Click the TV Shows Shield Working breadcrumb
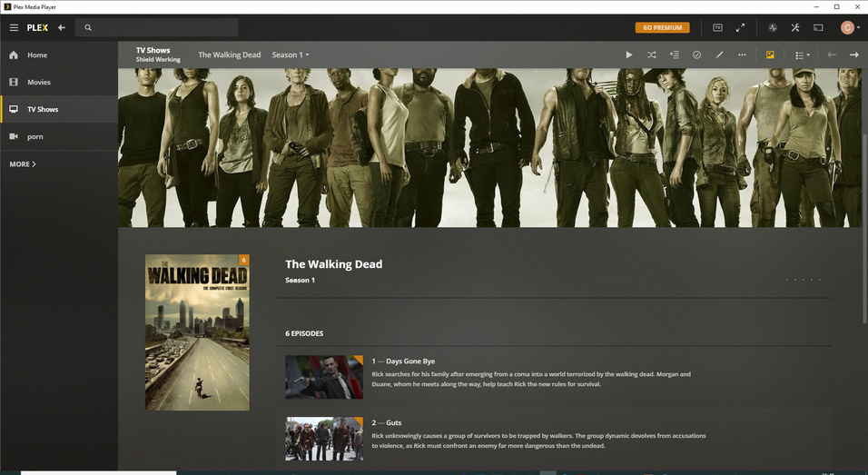Image resolution: width=868 pixels, height=475 pixels. click(x=158, y=54)
